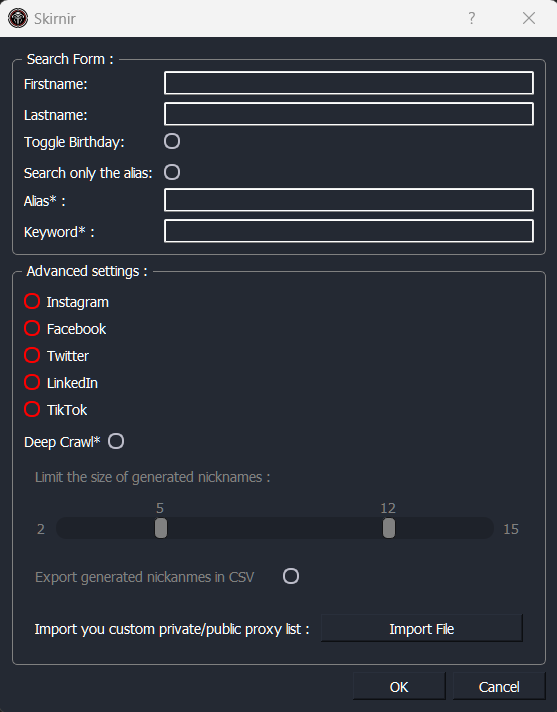Enable the TikTok search option
This screenshot has width=557, height=712.
coord(32,409)
